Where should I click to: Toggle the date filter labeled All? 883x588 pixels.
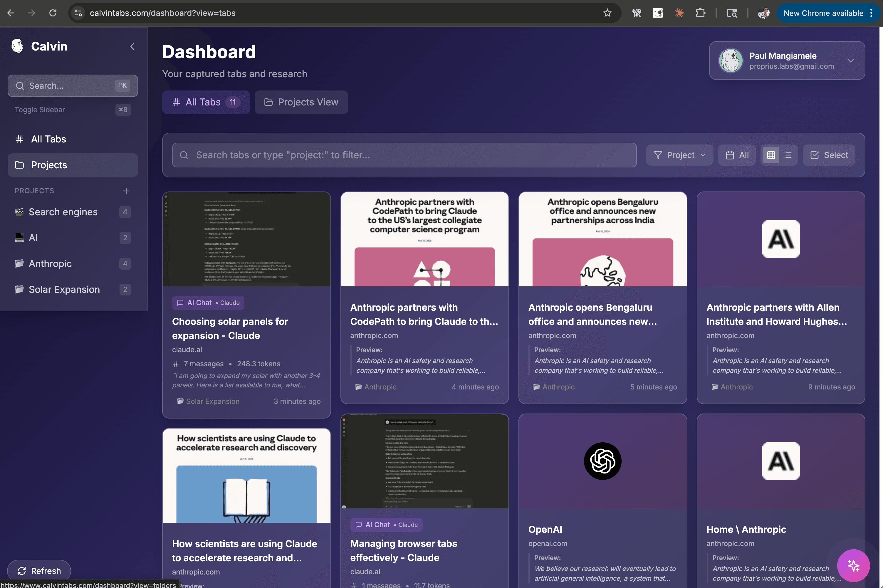[x=736, y=155]
